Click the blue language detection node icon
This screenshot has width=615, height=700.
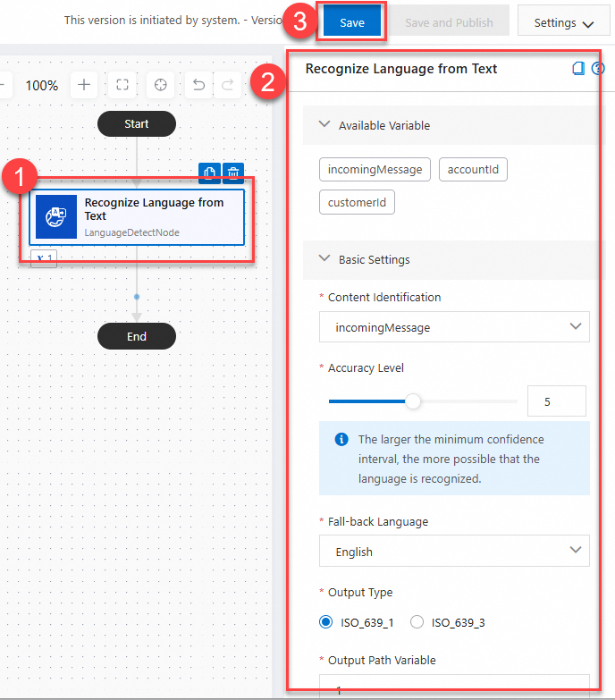56,217
